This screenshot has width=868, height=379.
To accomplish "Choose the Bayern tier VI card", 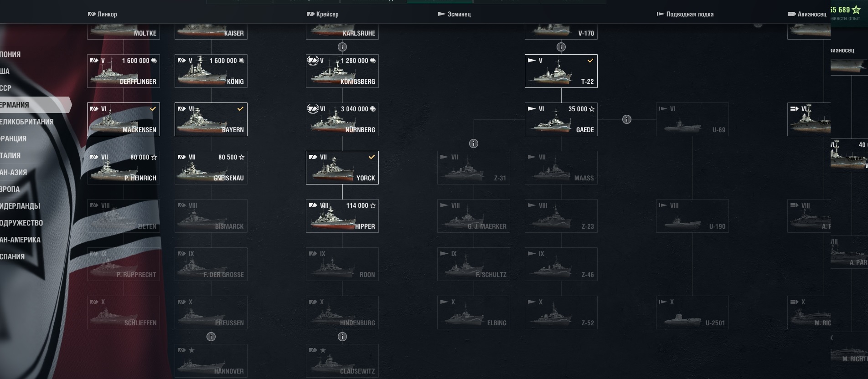I will tap(211, 119).
